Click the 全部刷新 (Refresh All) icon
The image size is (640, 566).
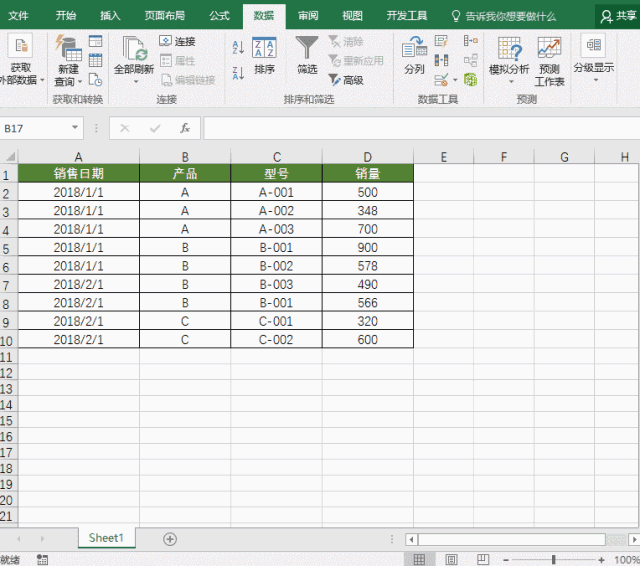(133, 55)
